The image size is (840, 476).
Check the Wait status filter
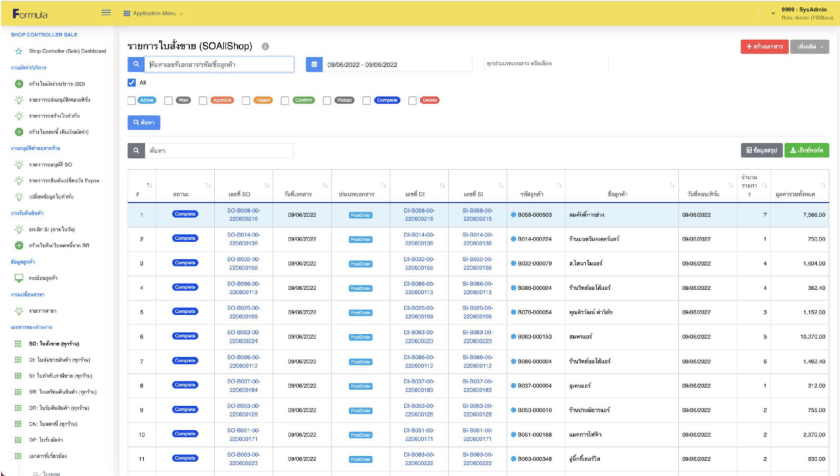pyautogui.click(x=168, y=100)
